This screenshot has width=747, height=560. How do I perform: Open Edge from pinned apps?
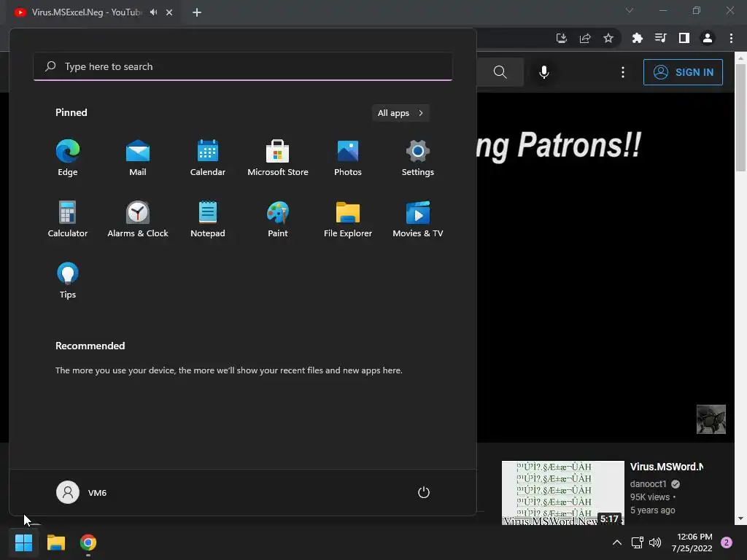point(68,157)
